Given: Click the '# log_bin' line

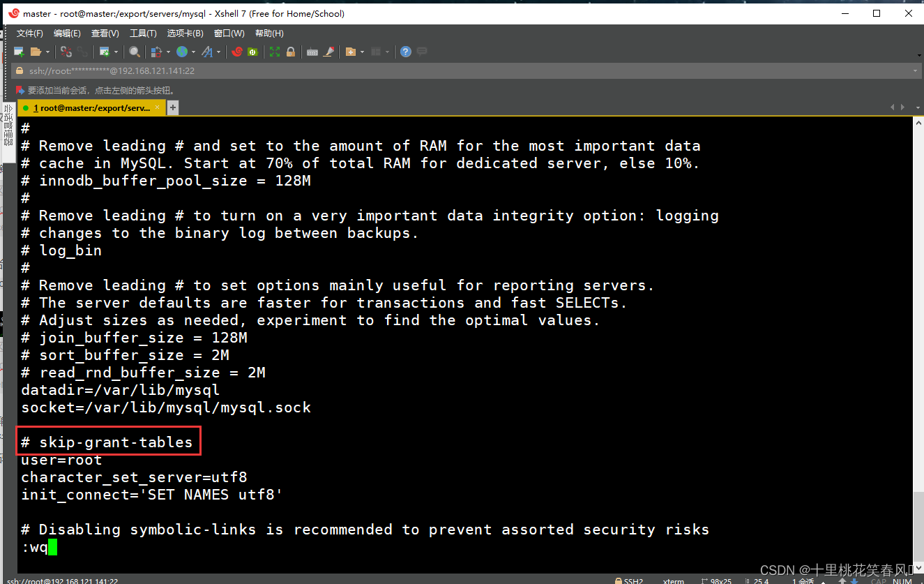Looking at the screenshot, I should pos(61,250).
